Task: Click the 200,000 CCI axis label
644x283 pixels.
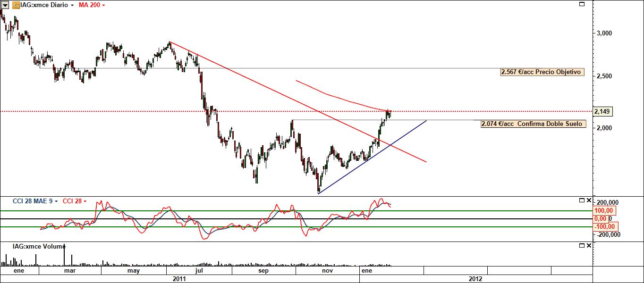Action: pos(607,202)
